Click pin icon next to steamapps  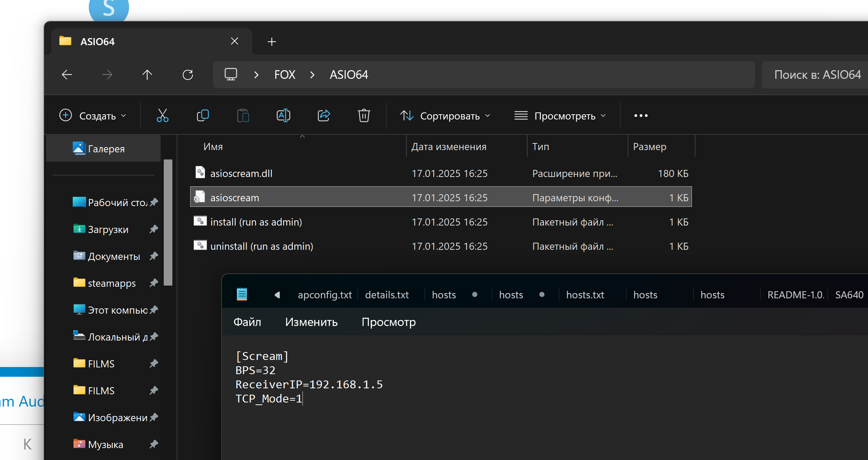click(154, 283)
